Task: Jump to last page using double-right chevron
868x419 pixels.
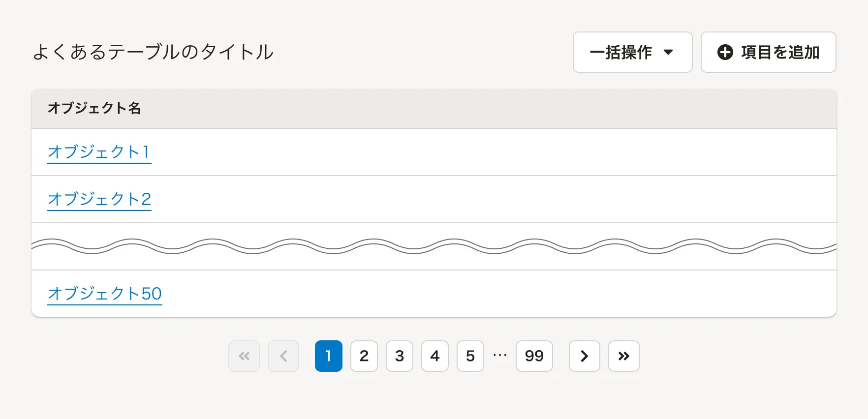Action: [x=623, y=356]
